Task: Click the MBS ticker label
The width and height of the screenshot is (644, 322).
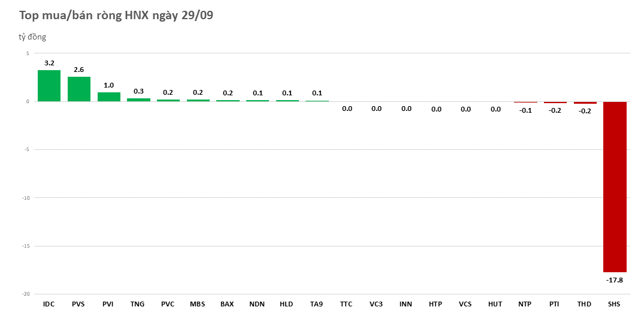Action: (x=198, y=305)
